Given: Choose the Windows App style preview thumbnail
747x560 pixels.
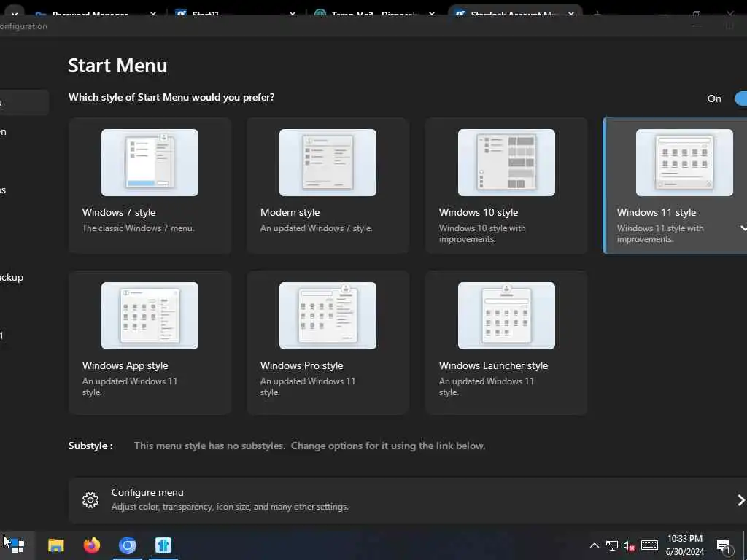Looking at the screenshot, I should [150, 316].
